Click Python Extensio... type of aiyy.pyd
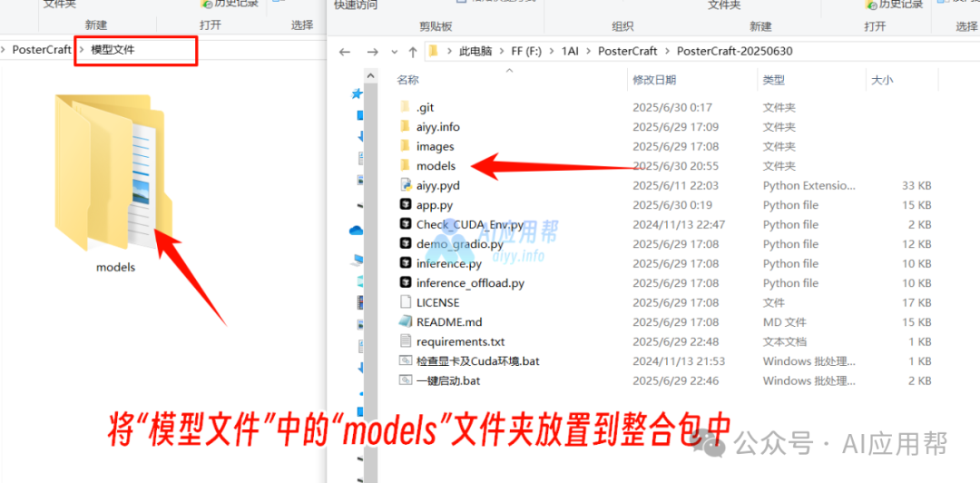Screen dimensions: 980x483 (x=808, y=185)
